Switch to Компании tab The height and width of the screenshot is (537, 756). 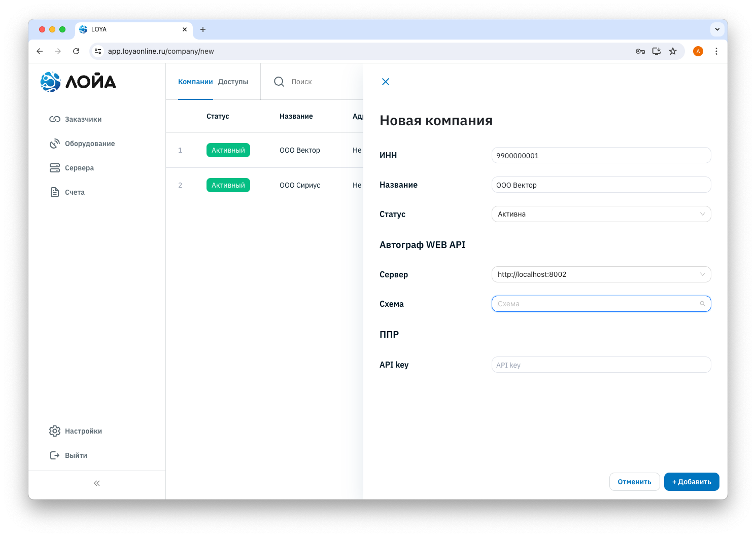(x=195, y=82)
